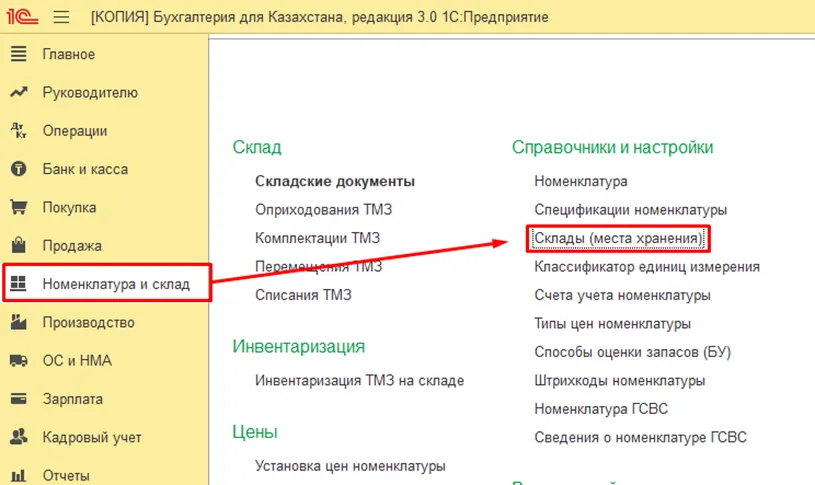This screenshot has width=815, height=485.
Task: Click the Покупка shopping cart icon
Action: (x=19, y=207)
